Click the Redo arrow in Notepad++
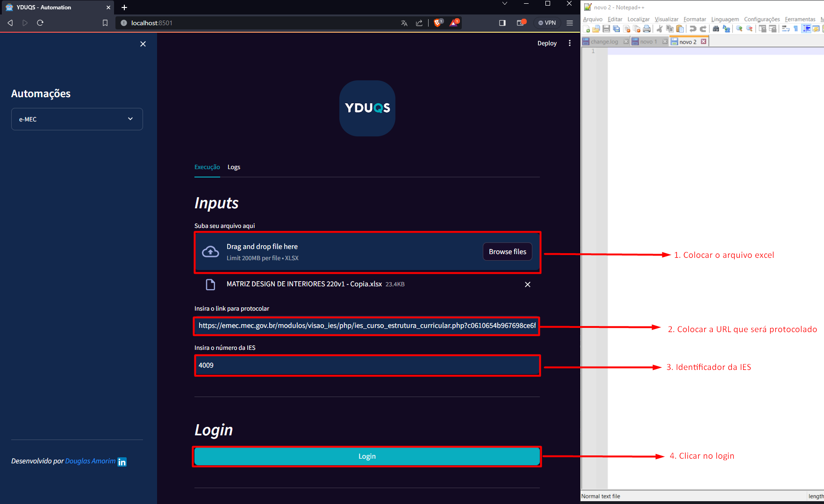Viewport: 824px width, 504px height. pyautogui.click(x=703, y=29)
